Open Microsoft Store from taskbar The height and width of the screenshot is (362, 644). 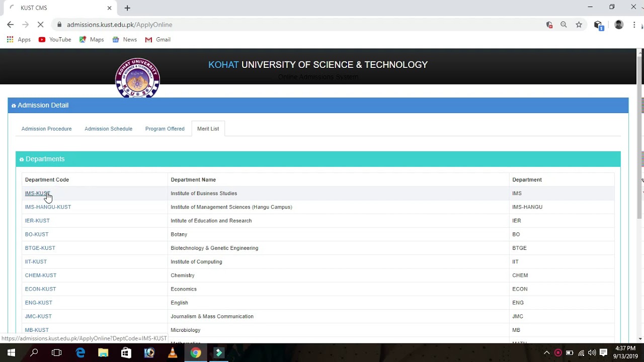(126, 353)
